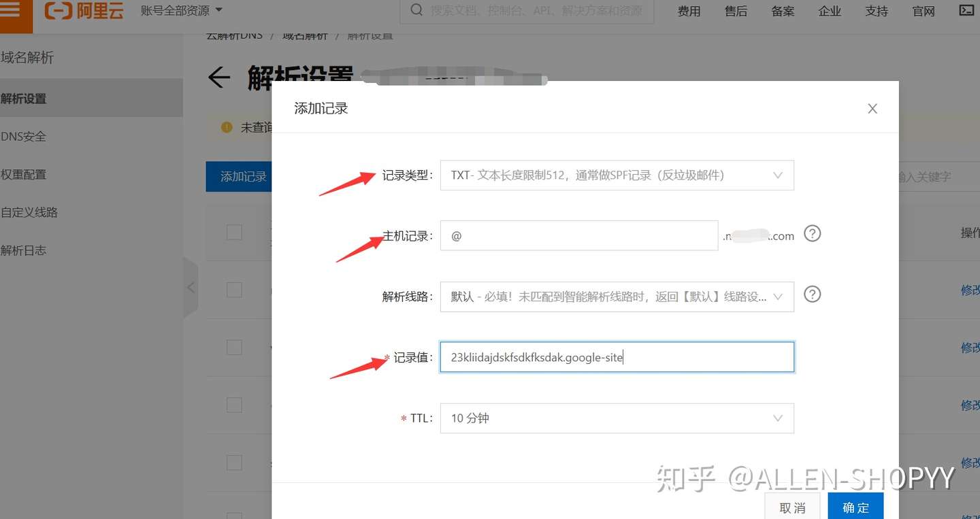
Task: Click the 域名解析 sidebar heading
Action: tap(27, 58)
